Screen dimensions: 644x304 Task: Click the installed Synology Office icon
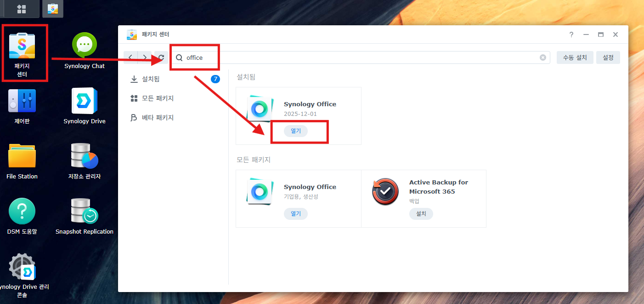coord(260,109)
